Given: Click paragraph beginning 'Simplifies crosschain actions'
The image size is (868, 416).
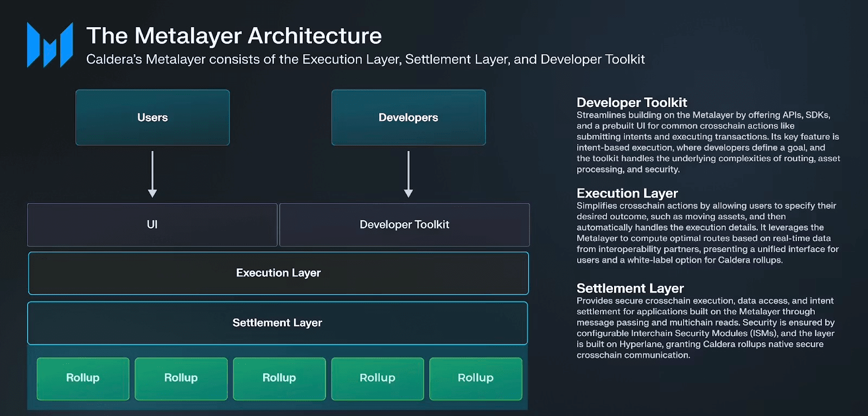Looking at the screenshot, I should click(x=707, y=233).
